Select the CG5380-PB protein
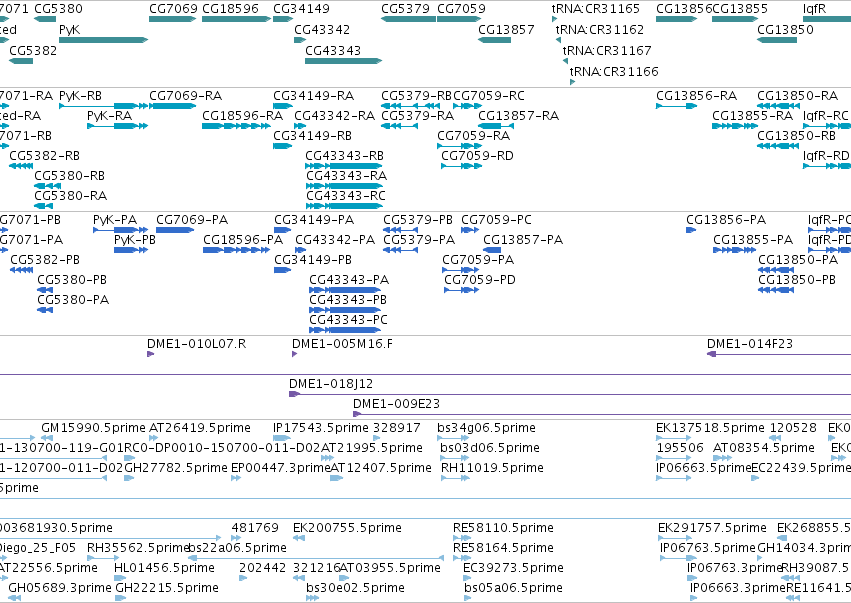 click(45, 290)
